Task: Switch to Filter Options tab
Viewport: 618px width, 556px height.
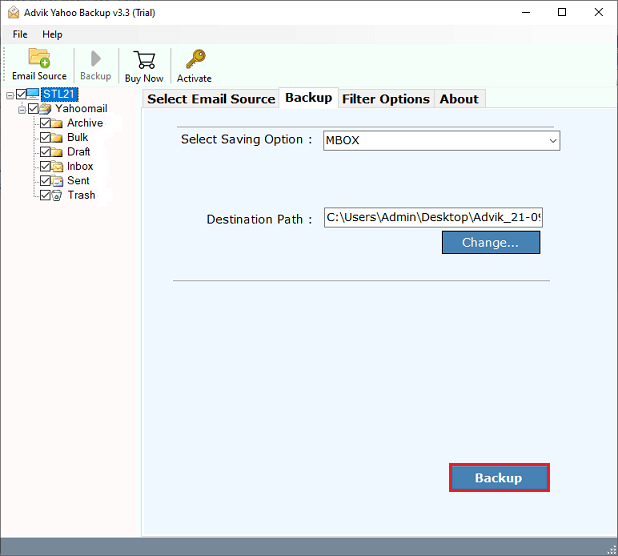Action: 386,99
